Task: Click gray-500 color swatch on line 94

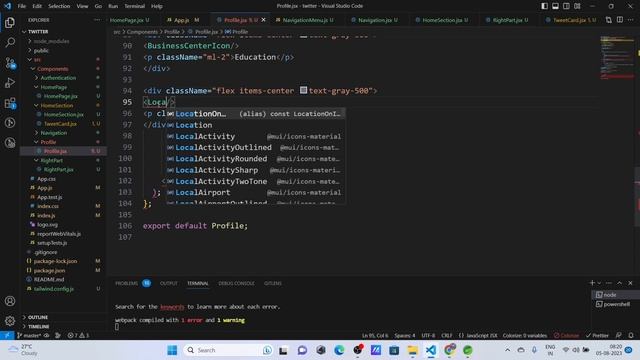Action: point(303,90)
